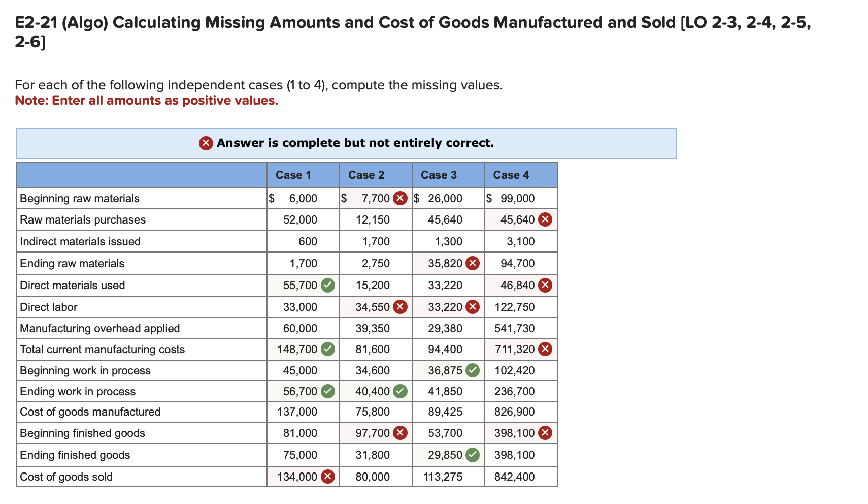
Task: Click the Case 2 cost of goods sold cell
Action: [x=376, y=477]
